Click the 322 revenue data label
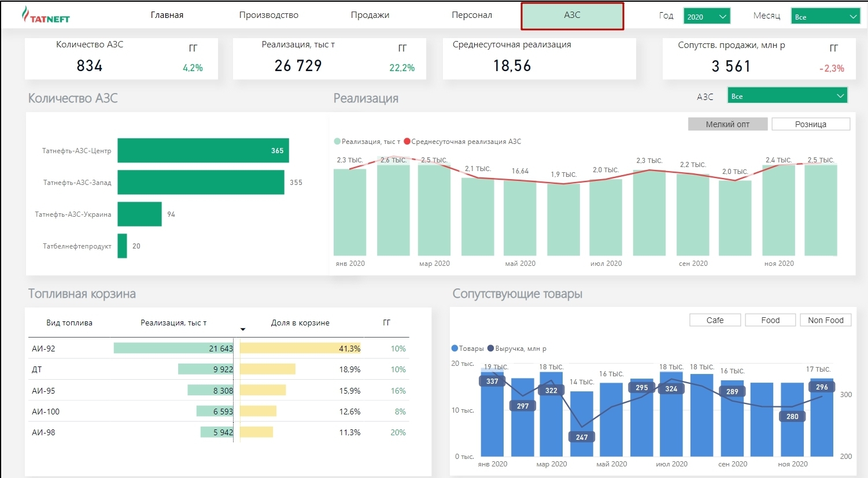Screen dimensions: 868x478 pyautogui.click(x=551, y=390)
